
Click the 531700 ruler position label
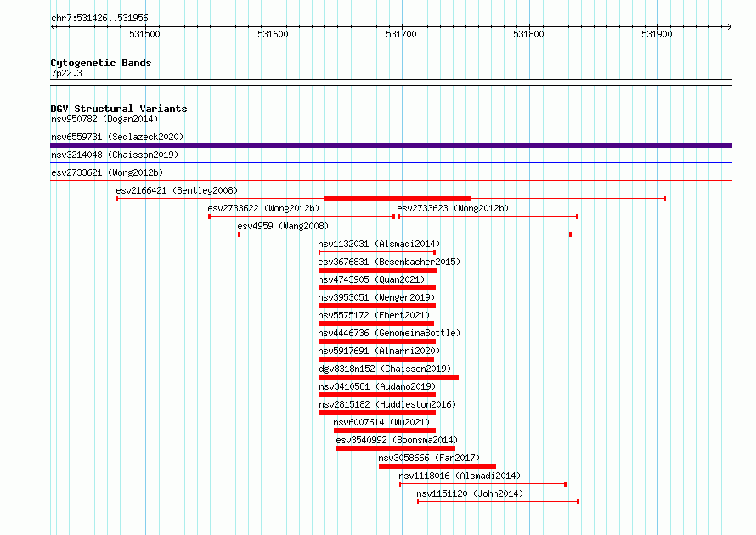[x=401, y=34]
